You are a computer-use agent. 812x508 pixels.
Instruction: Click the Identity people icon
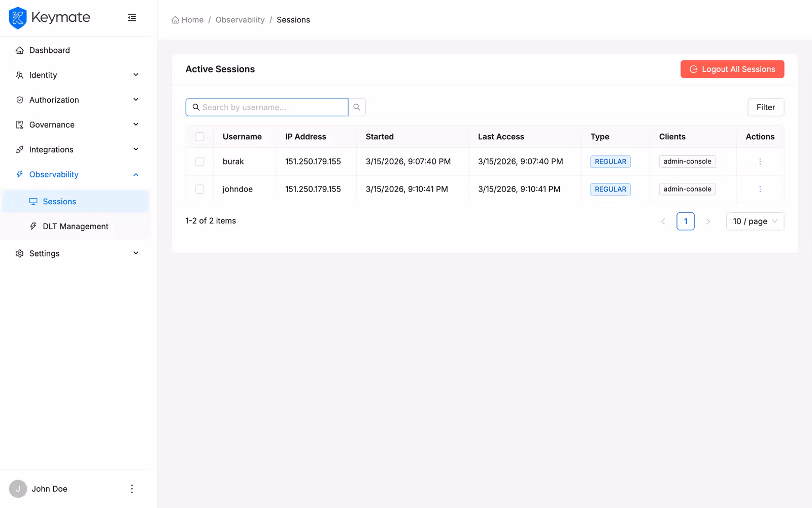(19, 75)
